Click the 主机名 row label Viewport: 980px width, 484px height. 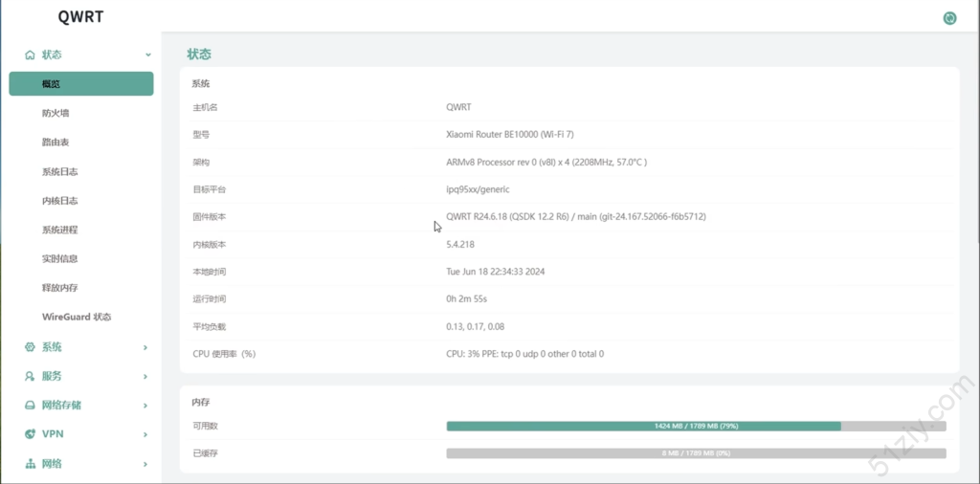(x=205, y=107)
